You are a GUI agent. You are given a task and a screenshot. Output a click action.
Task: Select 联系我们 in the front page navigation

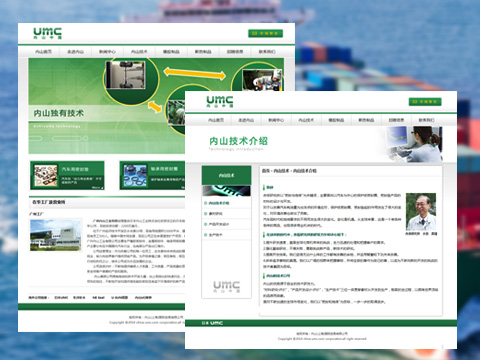pos(426,120)
